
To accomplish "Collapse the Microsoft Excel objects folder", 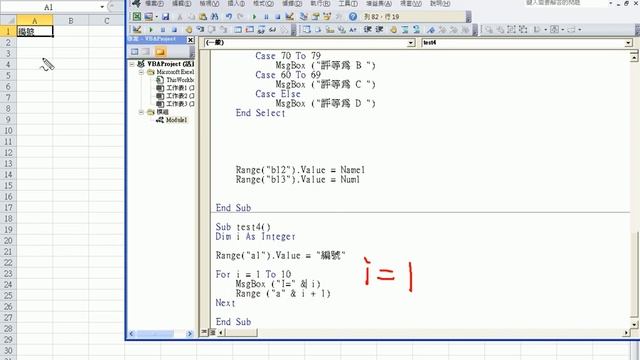I will 141,72.
